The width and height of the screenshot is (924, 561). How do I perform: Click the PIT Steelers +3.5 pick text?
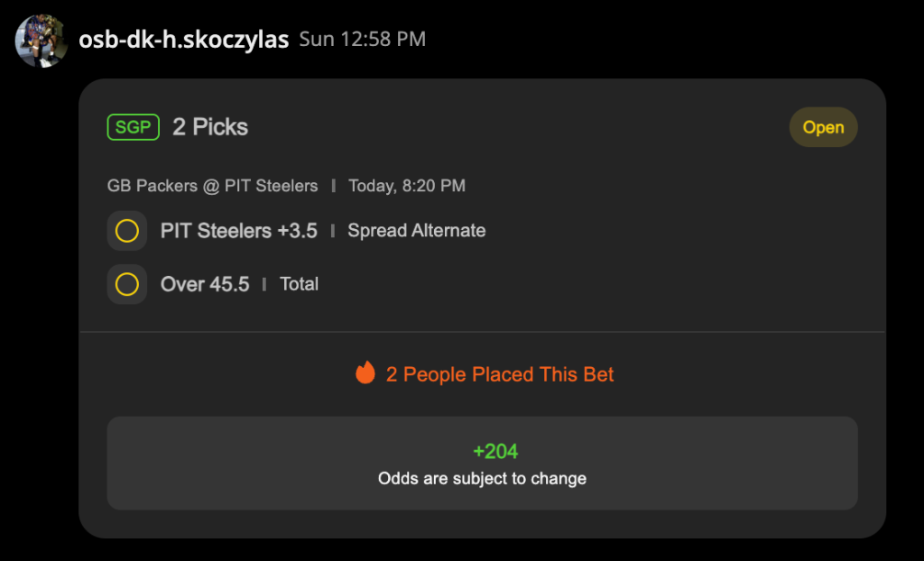(x=239, y=231)
